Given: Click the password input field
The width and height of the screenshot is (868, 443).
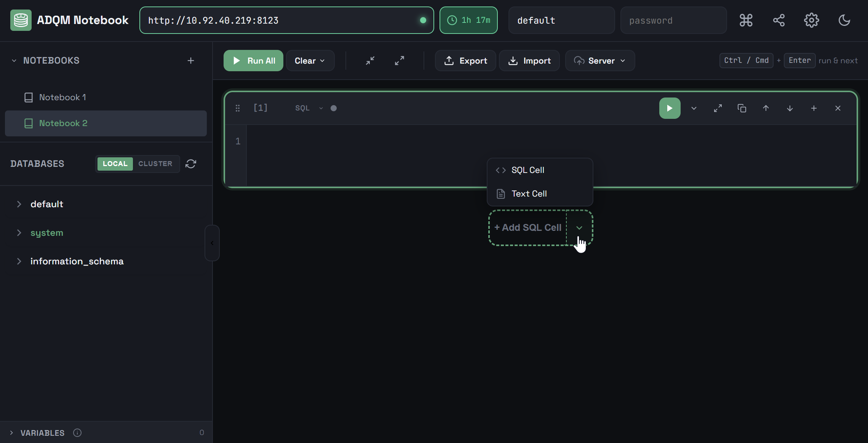Looking at the screenshot, I should coord(673,20).
